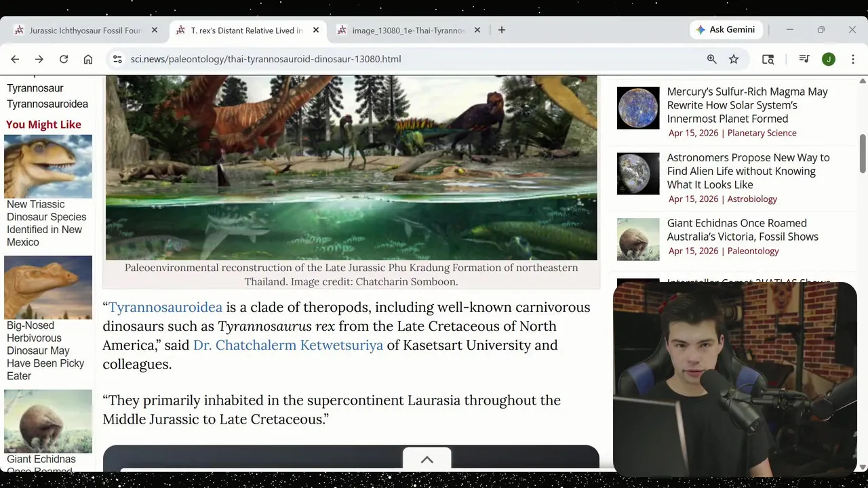The width and height of the screenshot is (868, 488).
Task: Go back using the browser back arrow
Action: click(15, 59)
